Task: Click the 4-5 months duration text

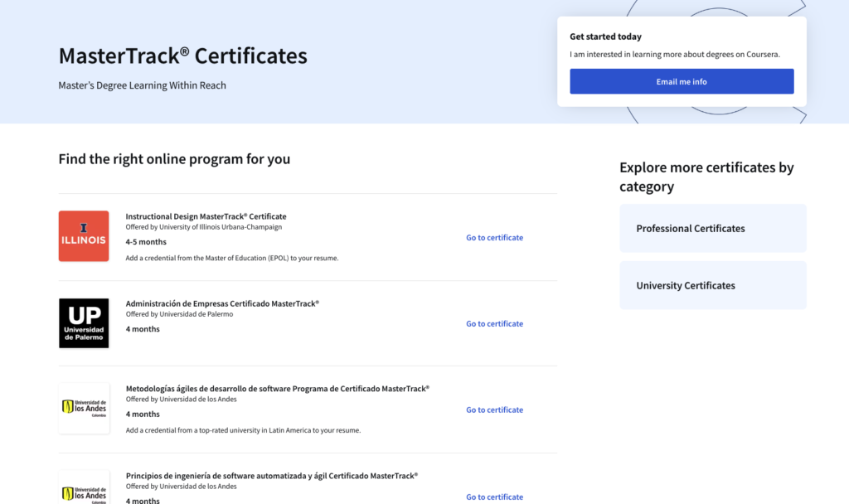Action: tap(146, 242)
